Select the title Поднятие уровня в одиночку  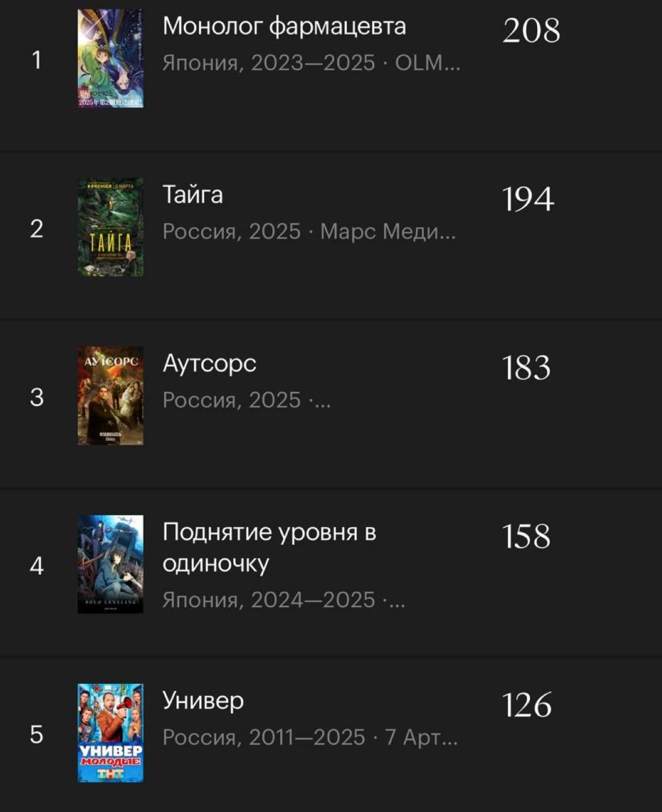tap(269, 547)
